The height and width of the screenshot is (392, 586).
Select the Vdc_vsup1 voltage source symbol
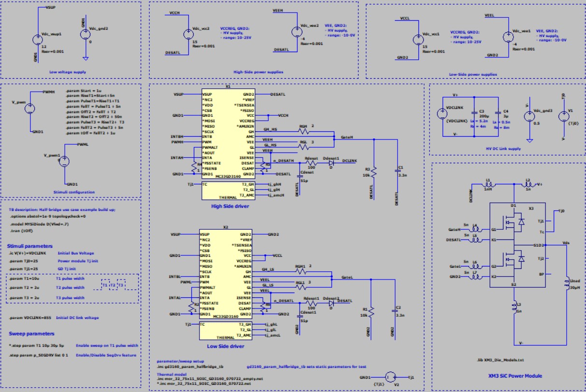click(37, 41)
